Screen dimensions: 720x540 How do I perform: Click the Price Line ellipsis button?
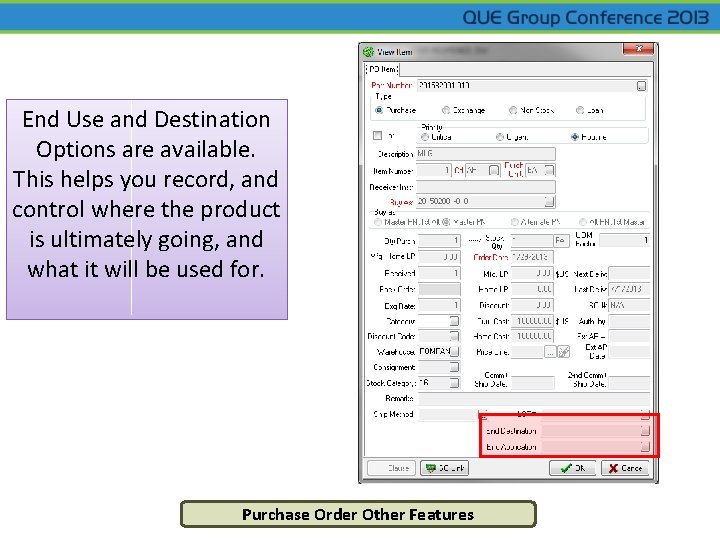click(x=550, y=352)
